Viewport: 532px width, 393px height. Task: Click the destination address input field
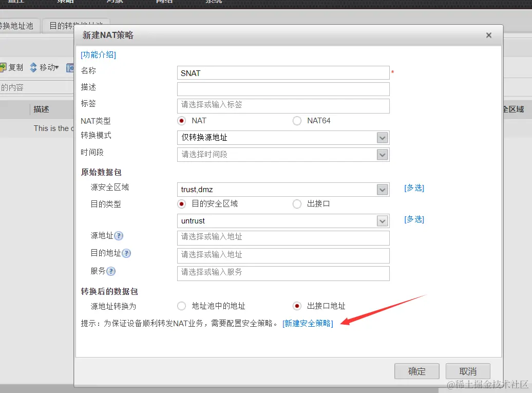click(283, 256)
